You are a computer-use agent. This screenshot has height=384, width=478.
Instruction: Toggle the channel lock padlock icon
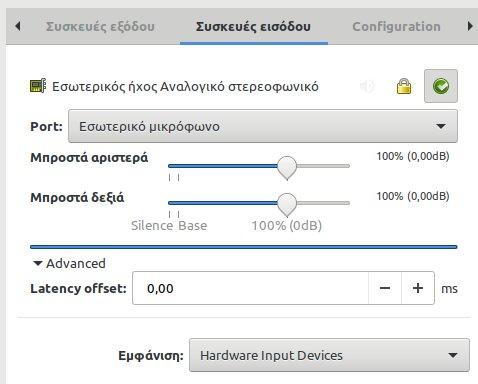point(404,86)
